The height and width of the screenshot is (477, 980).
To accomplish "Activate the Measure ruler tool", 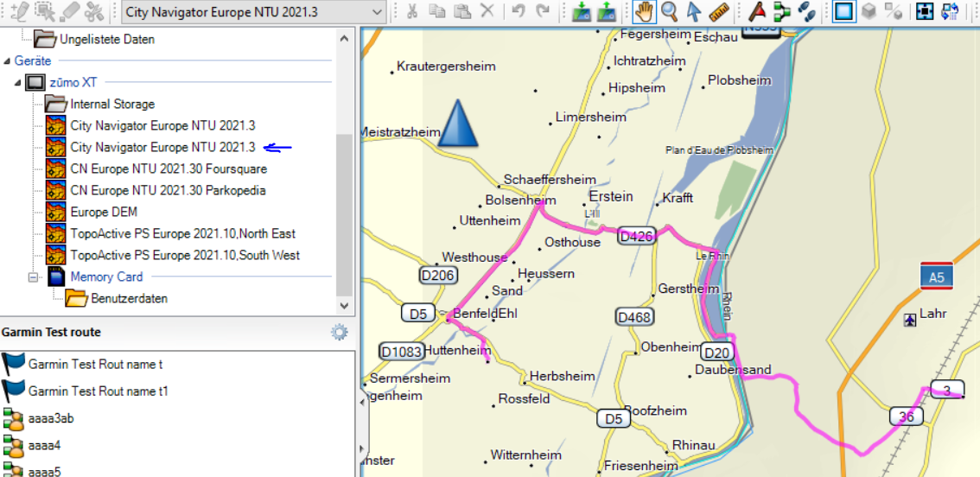I will coord(719,11).
